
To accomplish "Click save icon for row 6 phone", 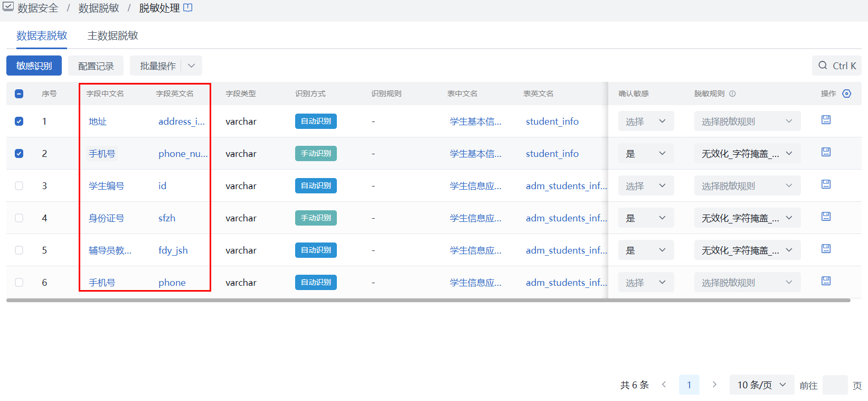I will (826, 281).
